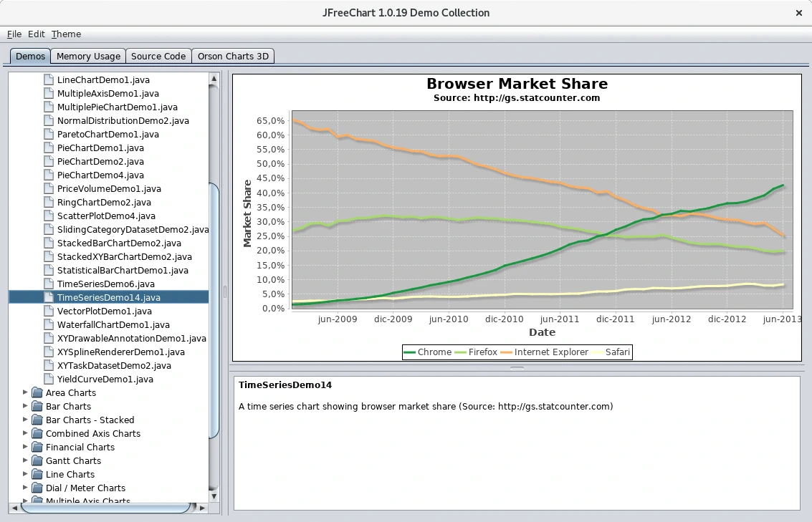Image resolution: width=812 pixels, height=522 pixels.
Task: Click the tree's vertical scrollbar down arrow
Action: [x=214, y=495]
